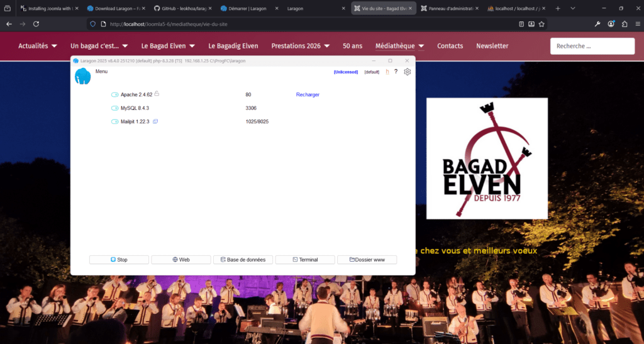
Task: Open the 50 ans menu item
Action: point(352,46)
